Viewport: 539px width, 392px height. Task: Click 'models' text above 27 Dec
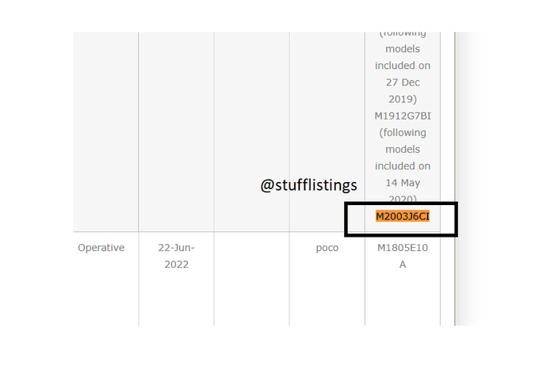(x=403, y=49)
